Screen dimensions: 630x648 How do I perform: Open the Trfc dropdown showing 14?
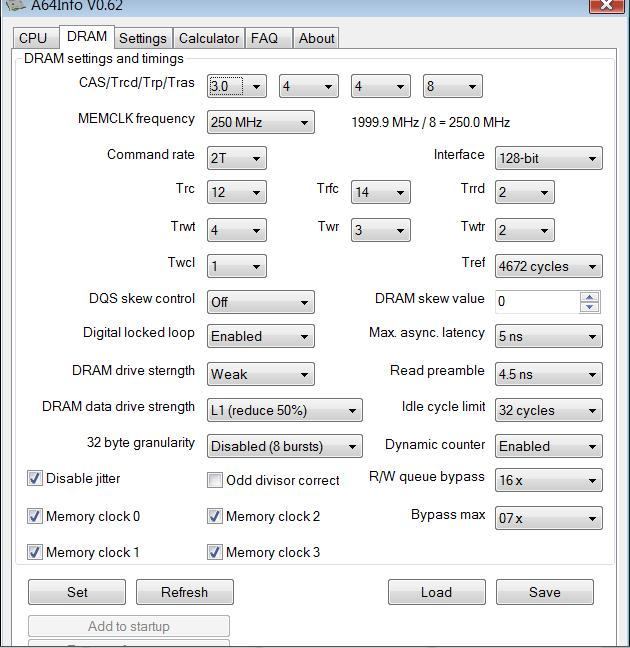[381, 192]
